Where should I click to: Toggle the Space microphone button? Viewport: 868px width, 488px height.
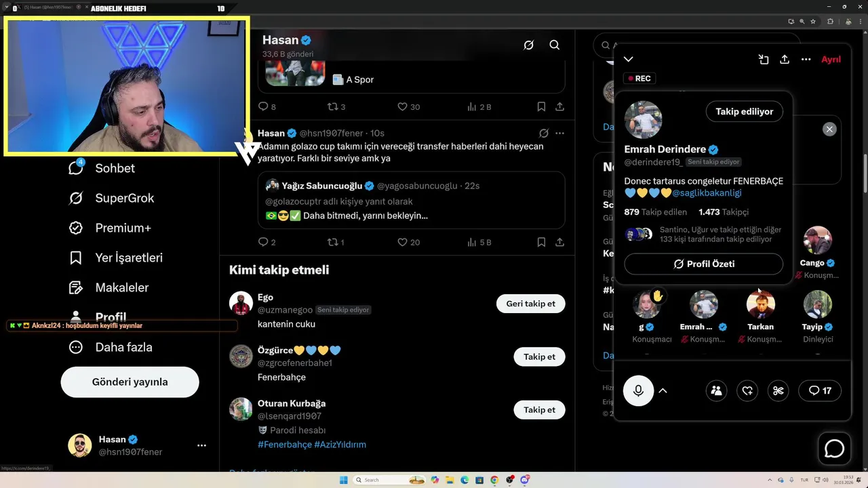click(638, 390)
